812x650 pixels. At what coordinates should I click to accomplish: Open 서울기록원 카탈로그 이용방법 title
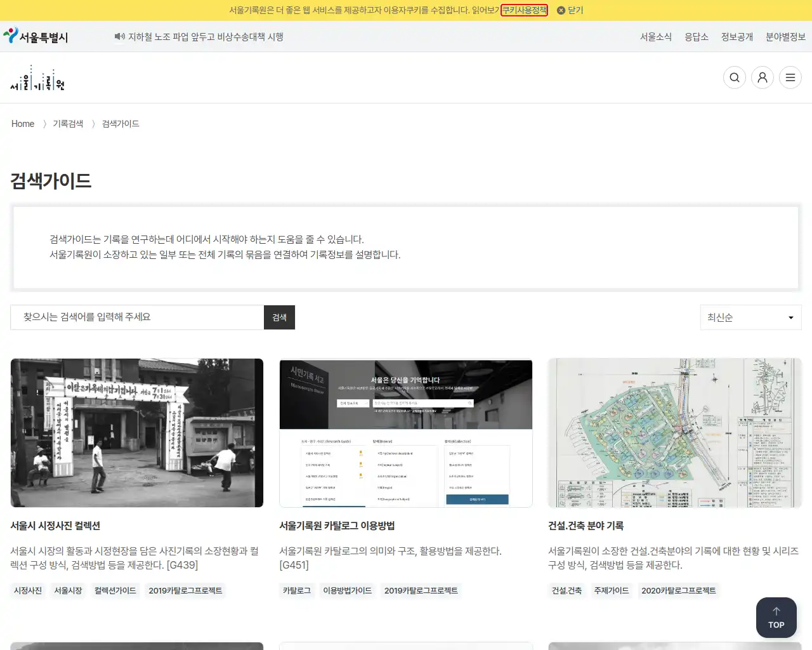tap(337, 526)
